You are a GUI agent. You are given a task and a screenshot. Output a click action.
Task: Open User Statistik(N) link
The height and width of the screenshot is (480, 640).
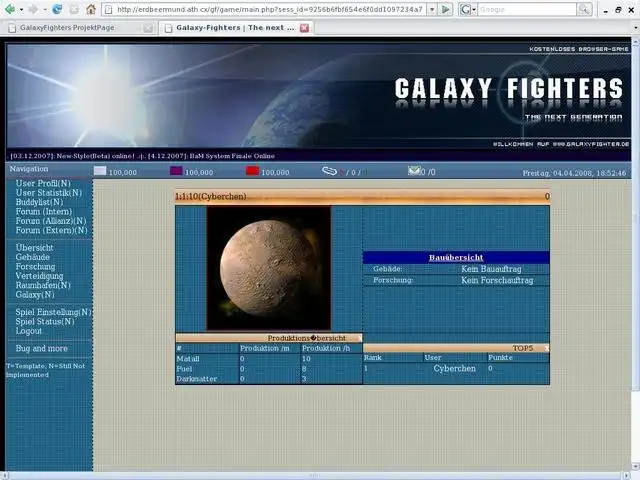pos(49,193)
